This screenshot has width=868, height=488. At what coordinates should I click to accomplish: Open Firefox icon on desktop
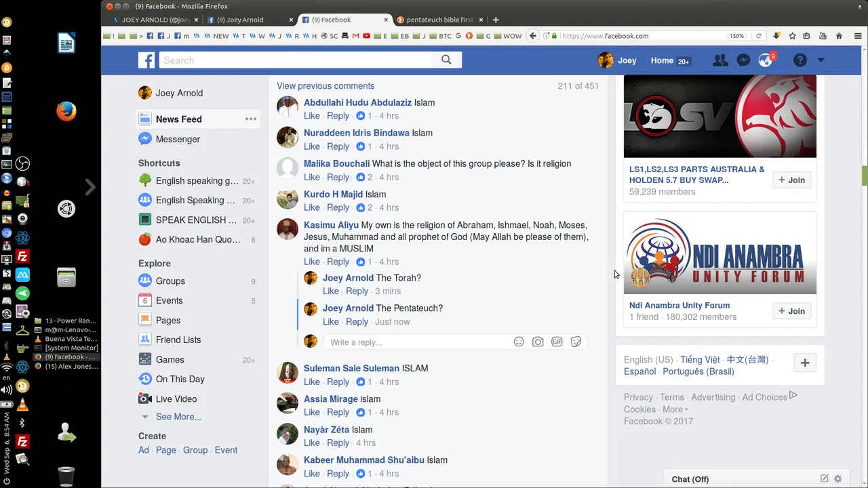pos(66,111)
